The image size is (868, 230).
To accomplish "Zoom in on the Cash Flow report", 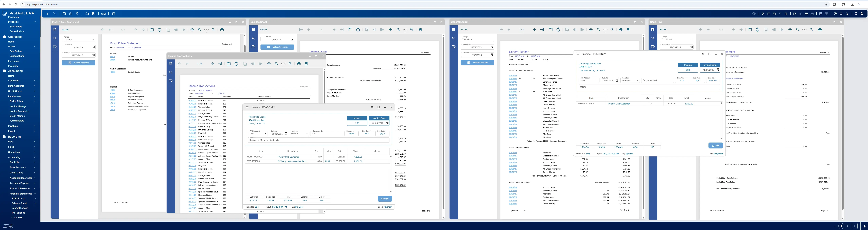I will click(x=811, y=30).
